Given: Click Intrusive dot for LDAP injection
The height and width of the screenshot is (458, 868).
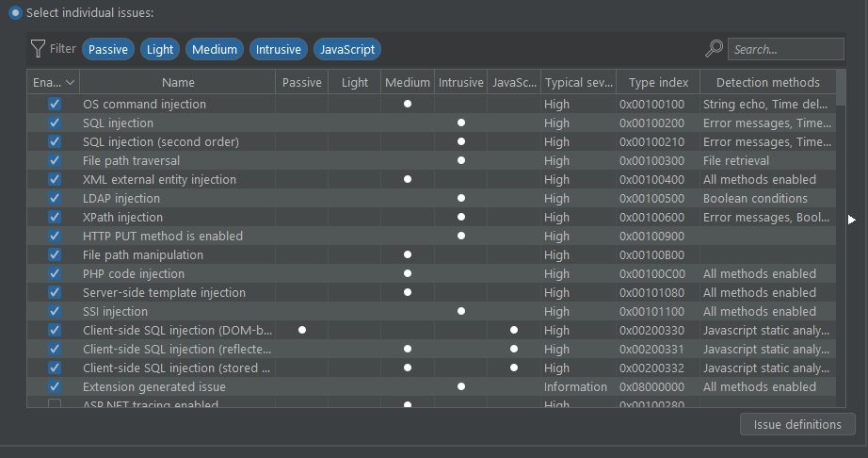Looking at the screenshot, I should point(460,198).
